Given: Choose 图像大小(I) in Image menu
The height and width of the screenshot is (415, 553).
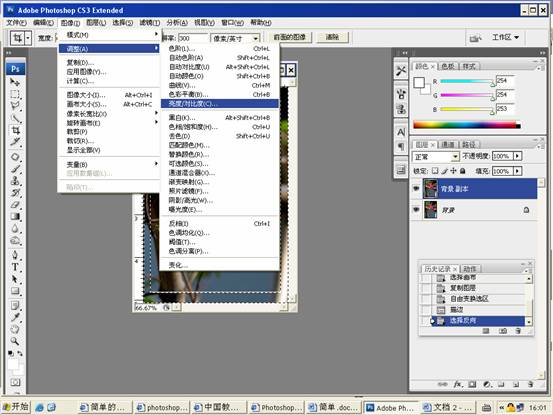Looking at the screenshot, I should pos(109,95).
